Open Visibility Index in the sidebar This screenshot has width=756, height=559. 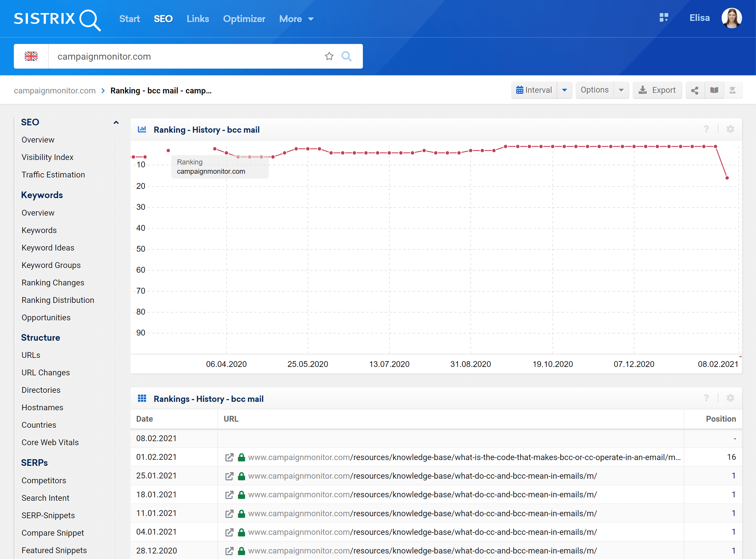tap(47, 157)
